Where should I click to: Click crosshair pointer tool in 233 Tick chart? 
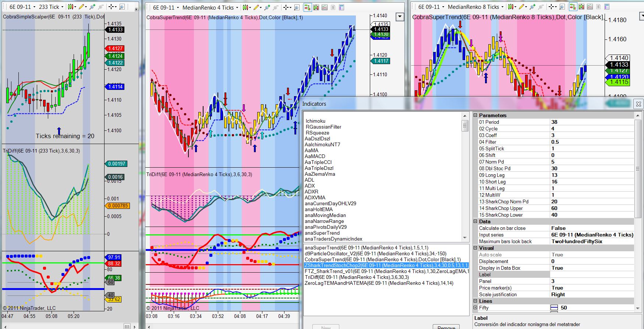pos(112,7)
